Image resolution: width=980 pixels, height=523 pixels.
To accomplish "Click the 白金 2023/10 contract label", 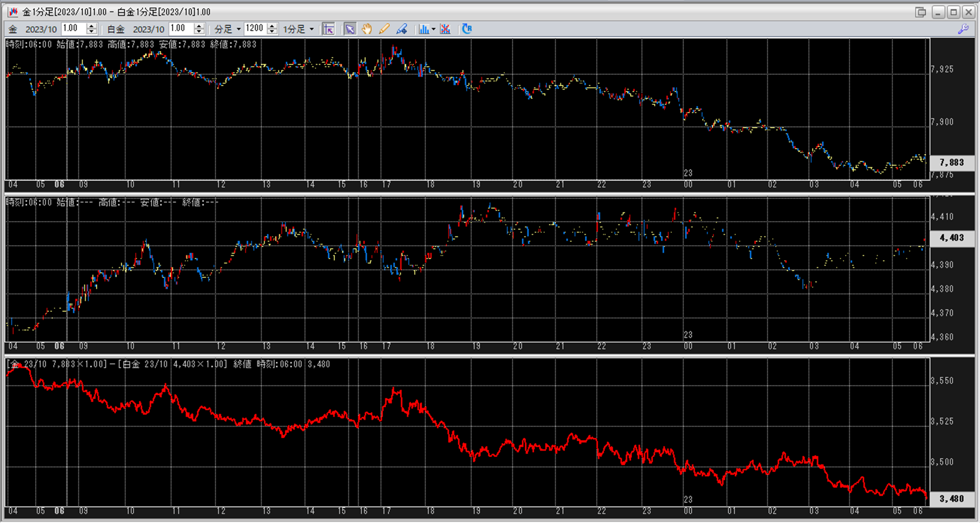I will [x=148, y=29].
